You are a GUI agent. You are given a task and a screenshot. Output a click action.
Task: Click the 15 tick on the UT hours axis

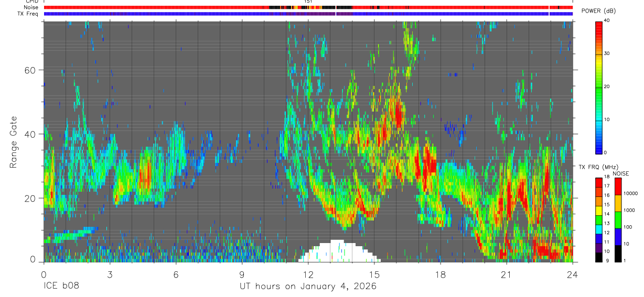point(374,274)
